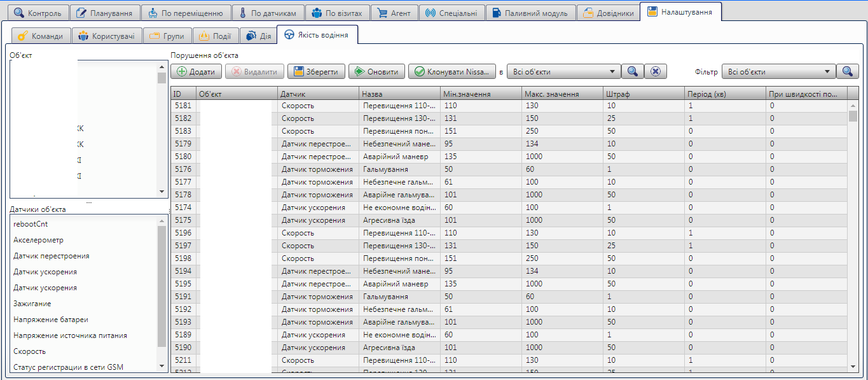Sort table by Штраф column header
The height and width of the screenshot is (380, 868).
click(x=643, y=94)
